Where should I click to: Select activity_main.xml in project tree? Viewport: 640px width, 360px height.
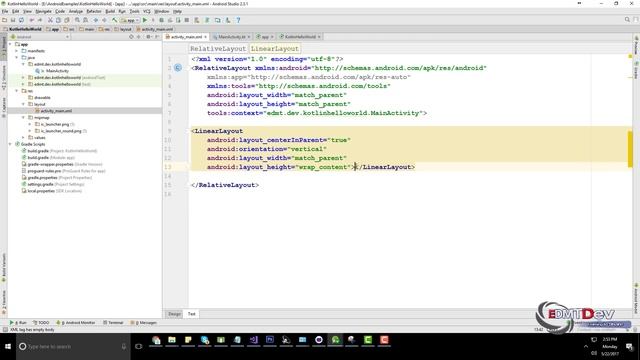click(x=56, y=111)
